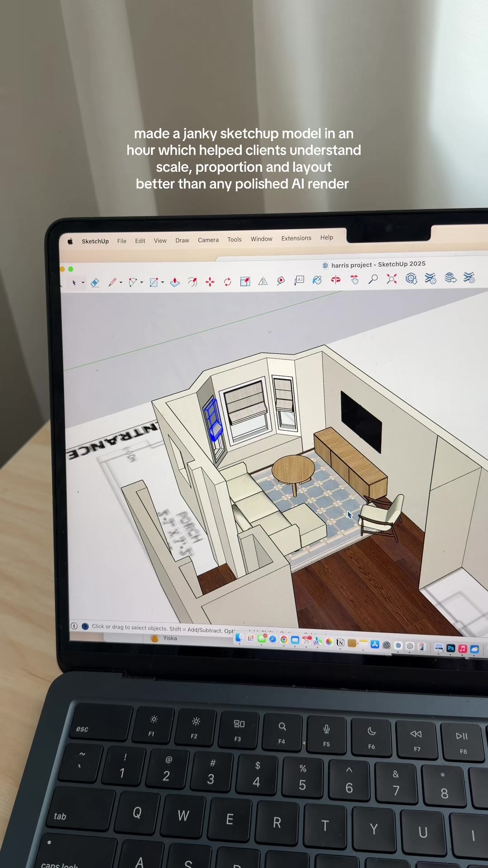Open the 3D Warehouse

point(411,278)
